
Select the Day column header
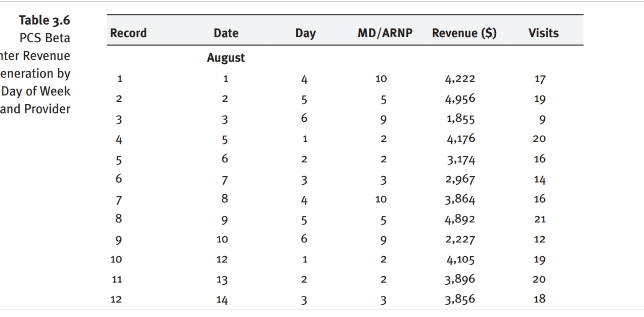tap(305, 34)
